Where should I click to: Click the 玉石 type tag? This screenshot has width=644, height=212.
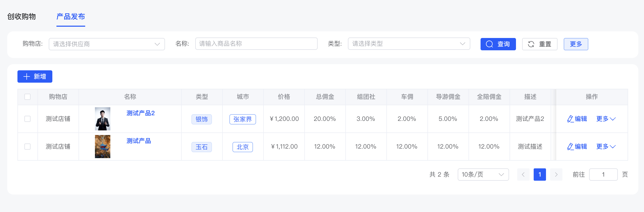(x=202, y=147)
